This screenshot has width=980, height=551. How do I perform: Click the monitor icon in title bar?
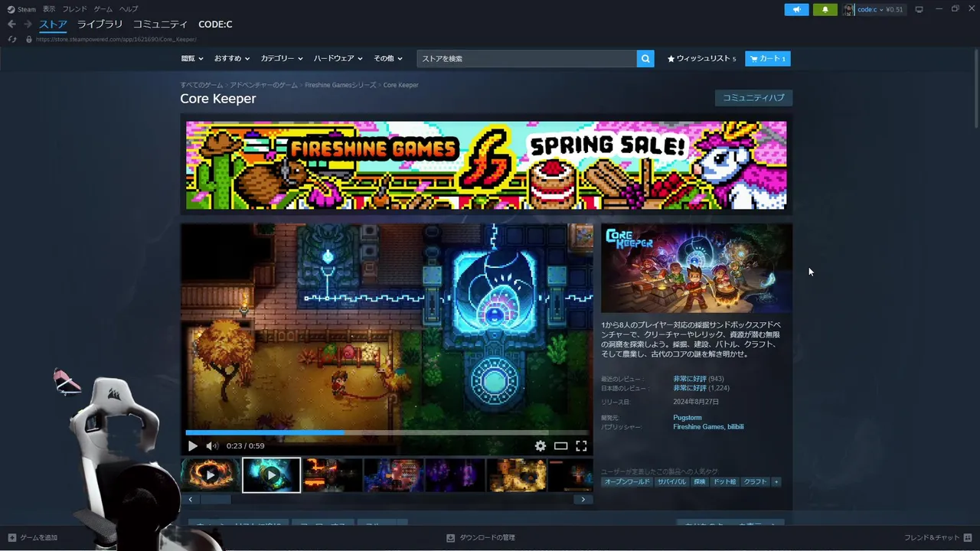click(x=920, y=9)
